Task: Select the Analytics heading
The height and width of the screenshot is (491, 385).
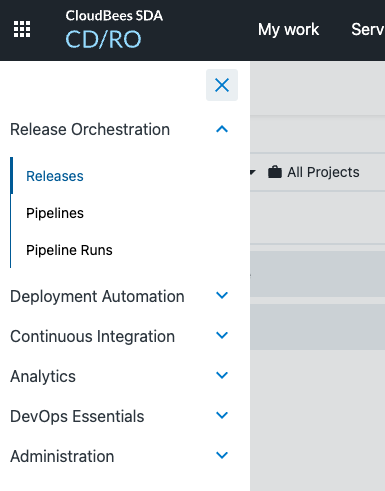Action: tap(43, 377)
